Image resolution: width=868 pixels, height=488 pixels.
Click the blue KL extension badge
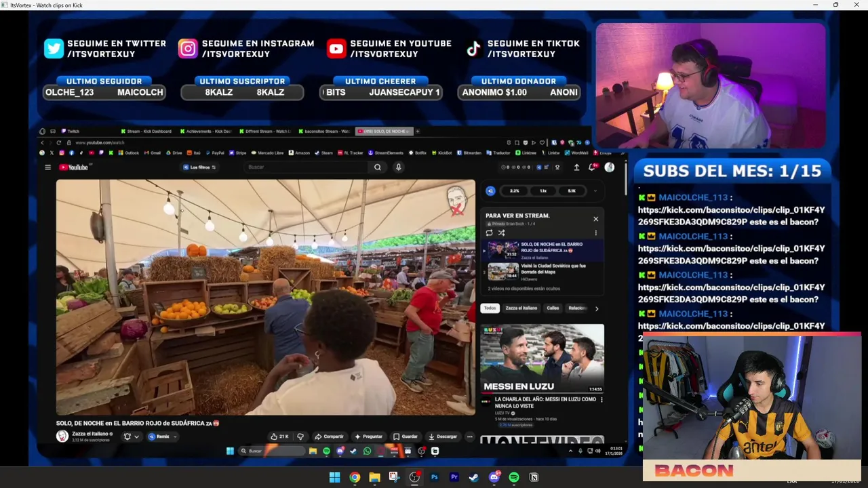(x=491, y=191)
